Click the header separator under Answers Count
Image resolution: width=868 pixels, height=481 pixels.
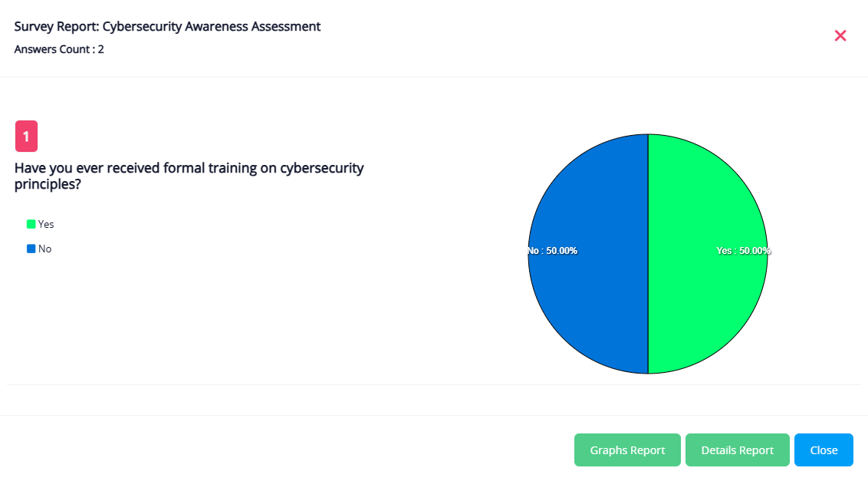tap(434, 77)
